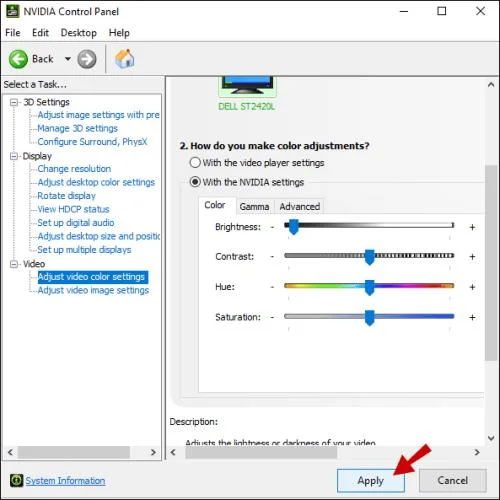Switch to the Gamma tab
Viewport: 500px width, 500px height.
point(254,207)
